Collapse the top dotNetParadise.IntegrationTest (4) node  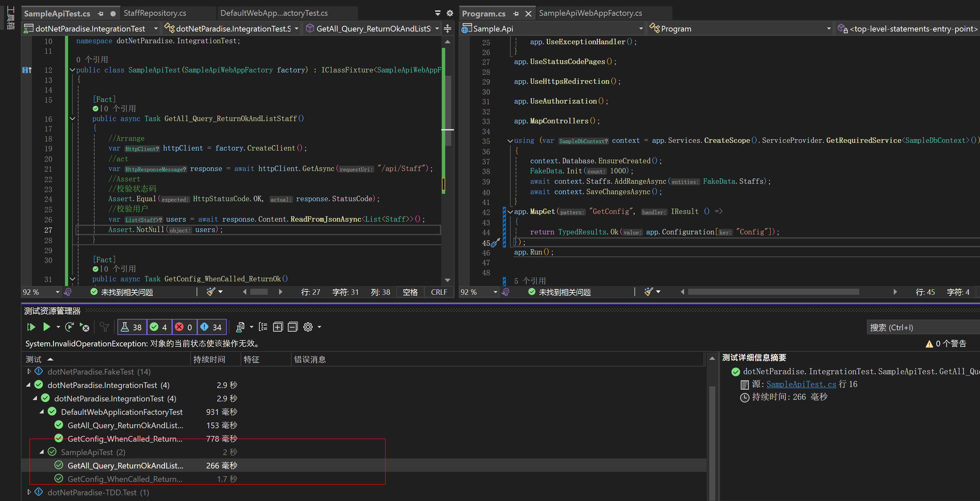pos(29,385)
